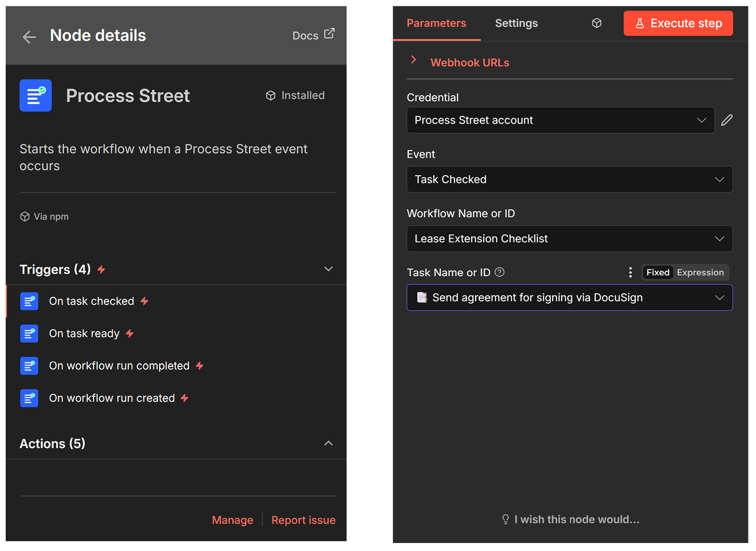Click the Report issue link
This screenshot has height=551, width=756.
304,520
